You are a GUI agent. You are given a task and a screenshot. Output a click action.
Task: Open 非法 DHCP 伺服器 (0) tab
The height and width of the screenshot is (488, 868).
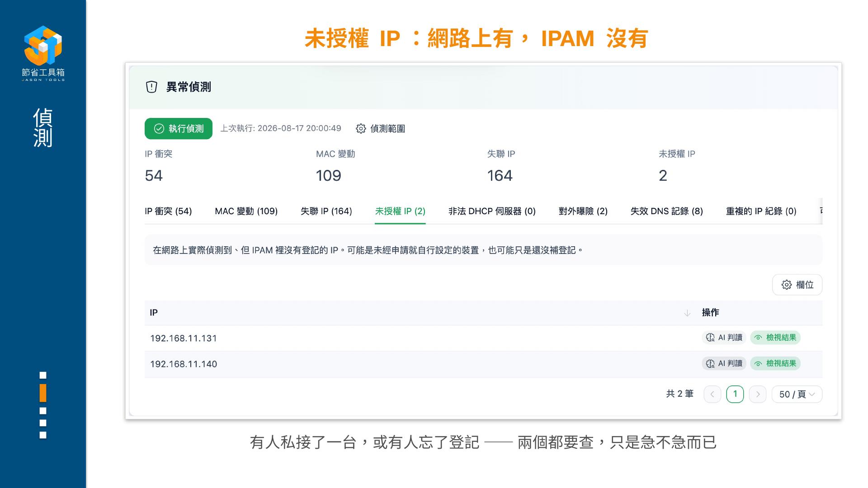(492, 211)
